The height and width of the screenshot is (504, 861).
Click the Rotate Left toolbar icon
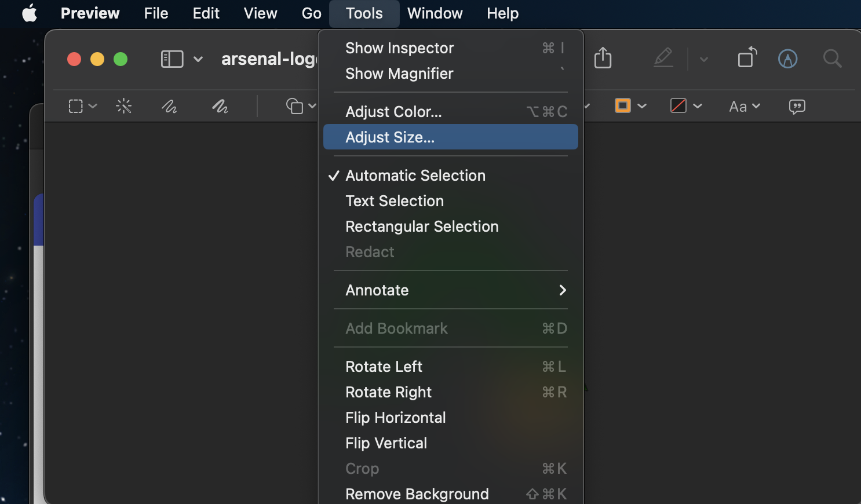[746, 58]
